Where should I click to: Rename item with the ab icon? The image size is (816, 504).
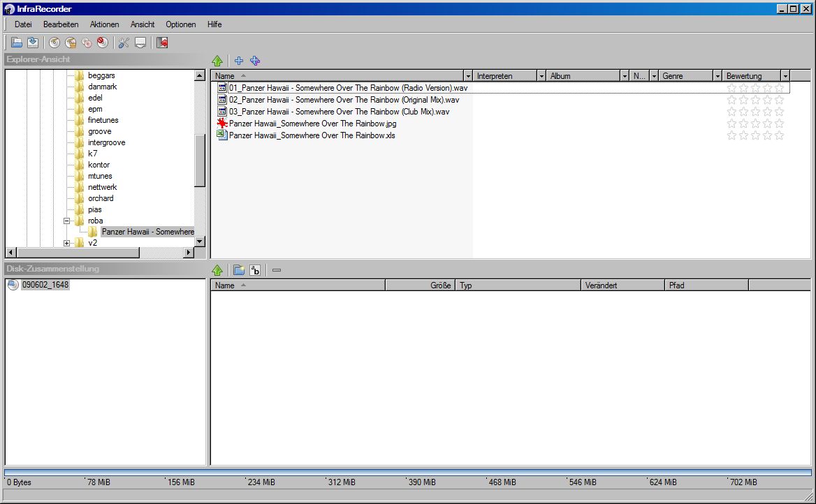255,270
